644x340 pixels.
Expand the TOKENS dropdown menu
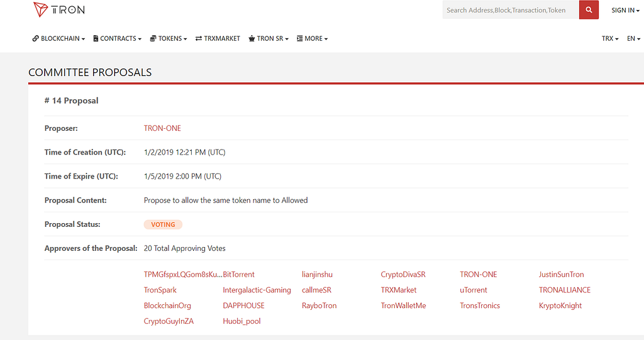point(169,38)
